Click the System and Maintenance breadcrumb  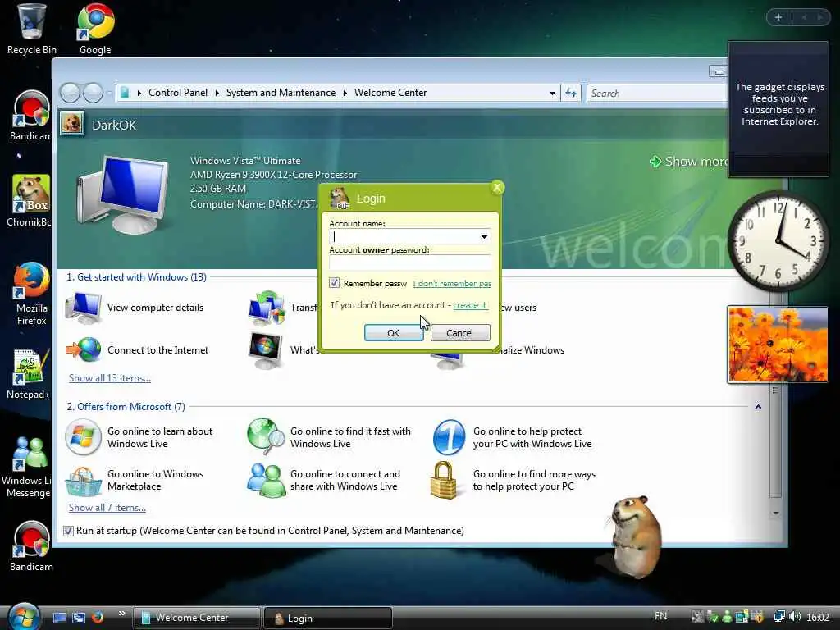(x=281, y=93)
